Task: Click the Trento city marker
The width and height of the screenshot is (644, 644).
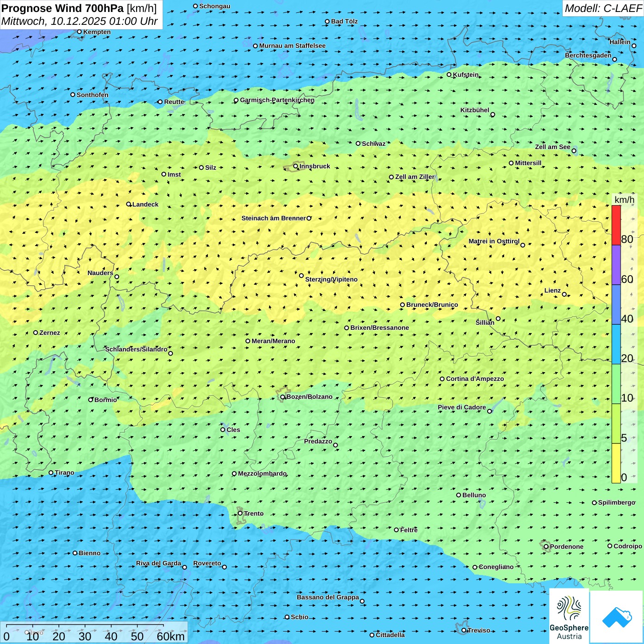Action: [x=240, y=513]
